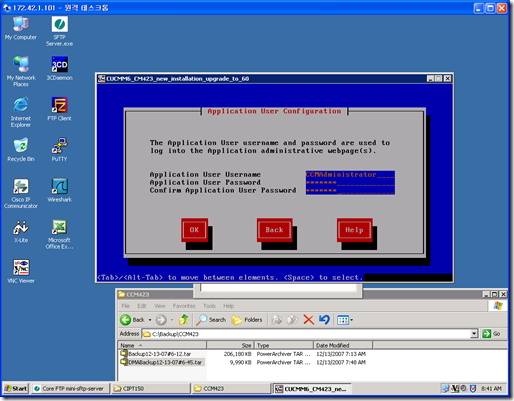The height and width of the screenshot is (401, 514).
Task: Click the Copy To icon in toolbar
Action: (292, 320)
